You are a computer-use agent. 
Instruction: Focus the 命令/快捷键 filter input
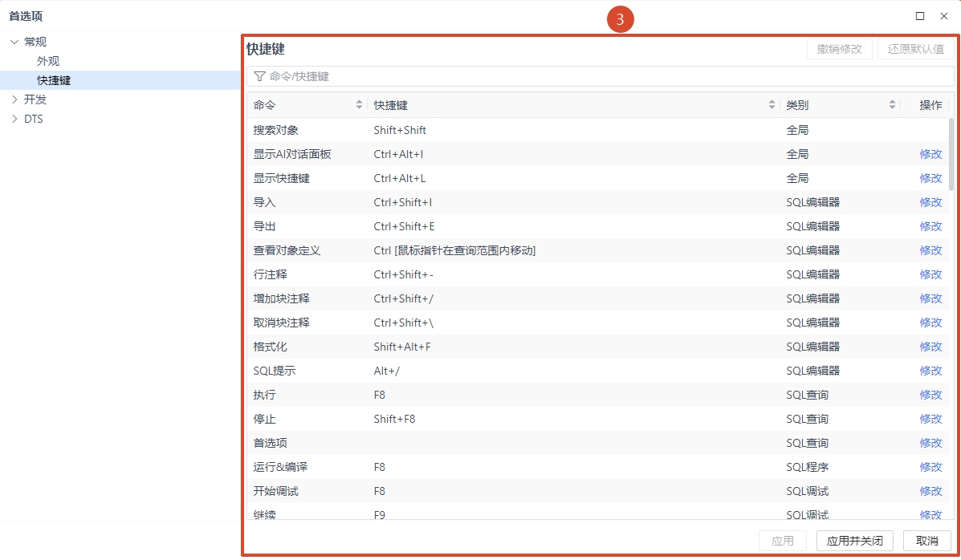pos(601,76)
